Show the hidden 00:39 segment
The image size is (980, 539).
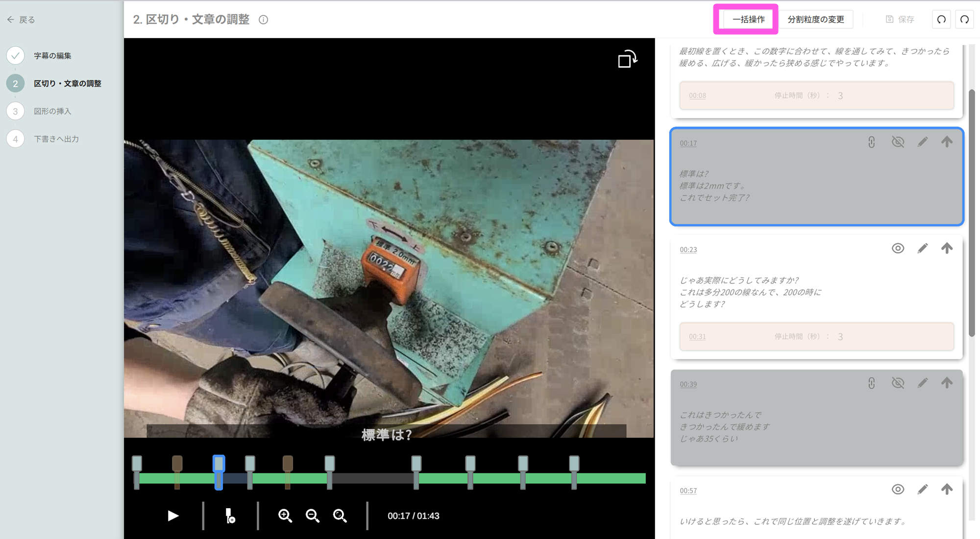898,383
